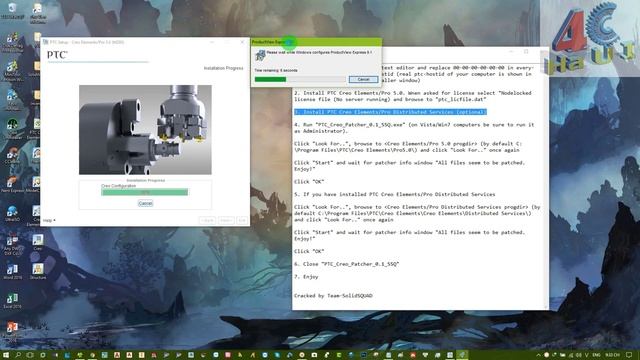Click the highlighted step 3 line in the text editor
Screen dimensions: 640x360
click(390, 112)
